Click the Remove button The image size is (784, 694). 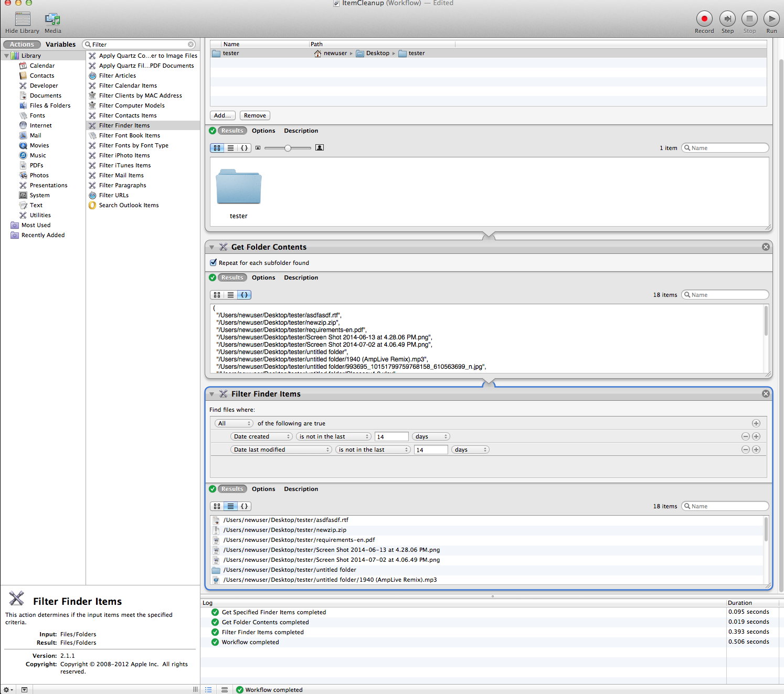[255, 115]
